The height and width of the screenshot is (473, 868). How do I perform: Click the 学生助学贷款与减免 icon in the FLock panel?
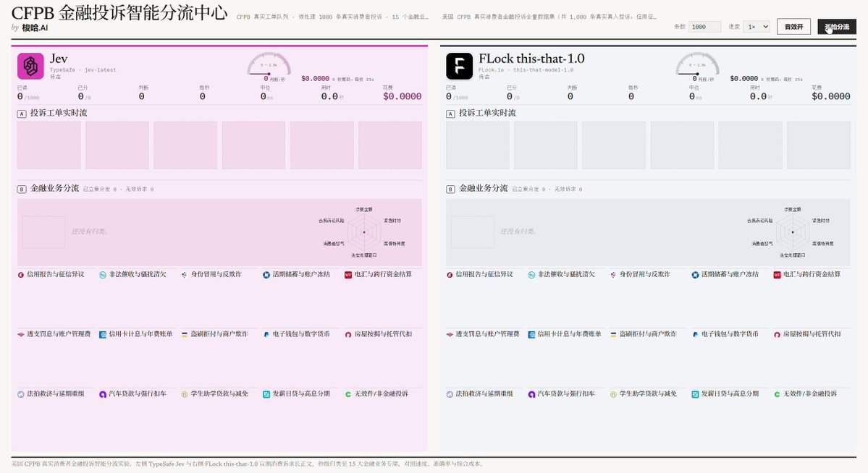[x=613, y=394]
